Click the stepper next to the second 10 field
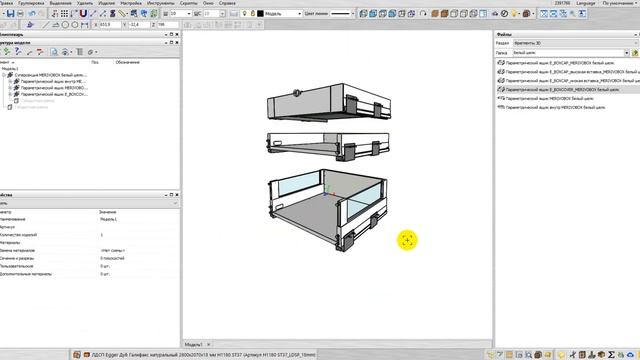The height and width of the screenshot is (360, 640). pos(222,13)
